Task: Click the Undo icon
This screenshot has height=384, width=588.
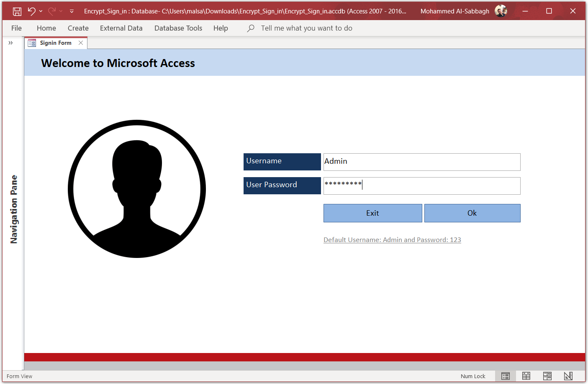Action: coord(31,11)
